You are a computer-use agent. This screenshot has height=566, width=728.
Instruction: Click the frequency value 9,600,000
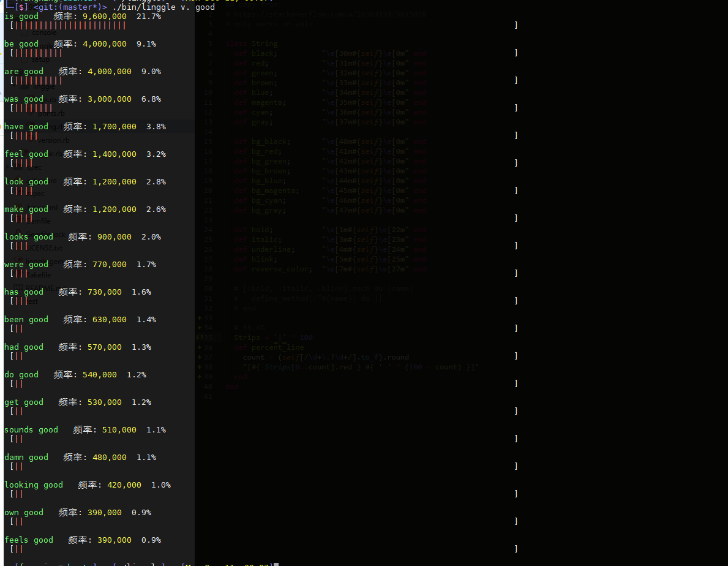[105, 17]
